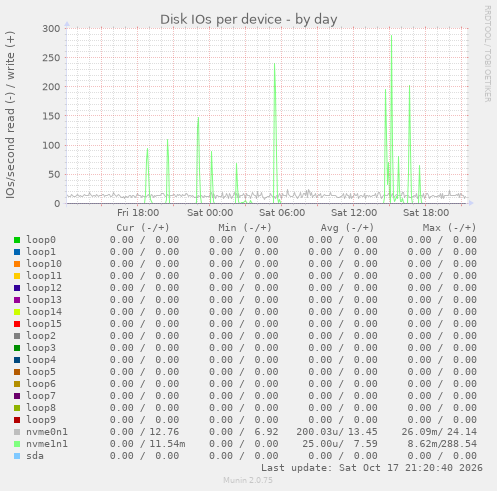Image resolution: width=497 pixels, height=491 pixels.
Task: Click the loop9 dark red swatch
Action: pyautogui.click(x=17, y=420)
